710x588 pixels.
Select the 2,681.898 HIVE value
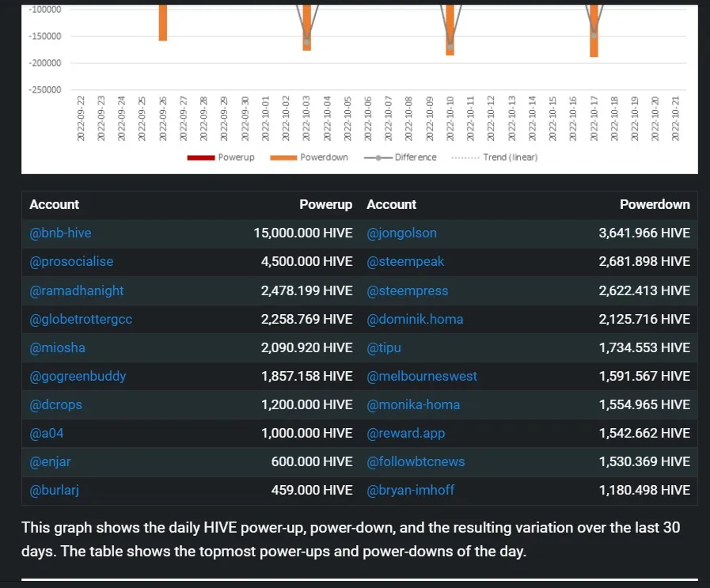click(644, 262)
